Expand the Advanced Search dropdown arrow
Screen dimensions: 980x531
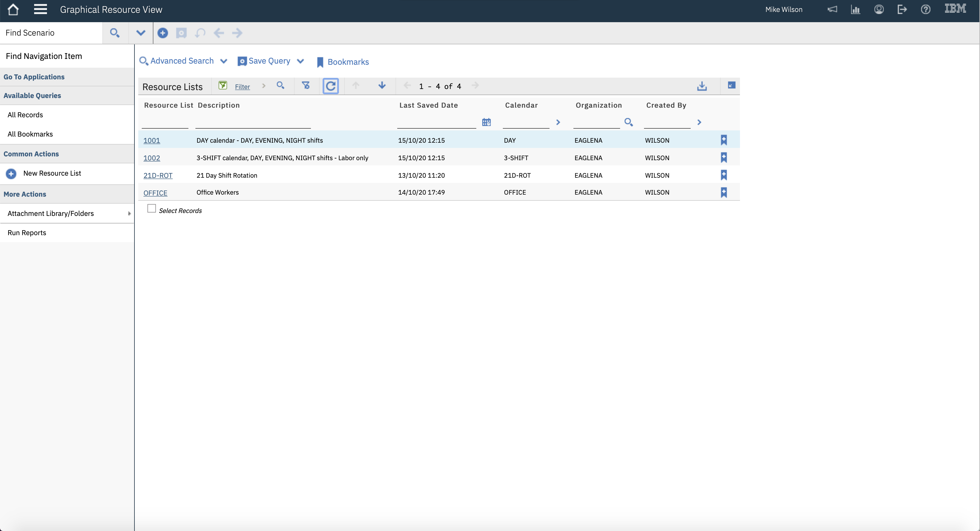[224, 61]
